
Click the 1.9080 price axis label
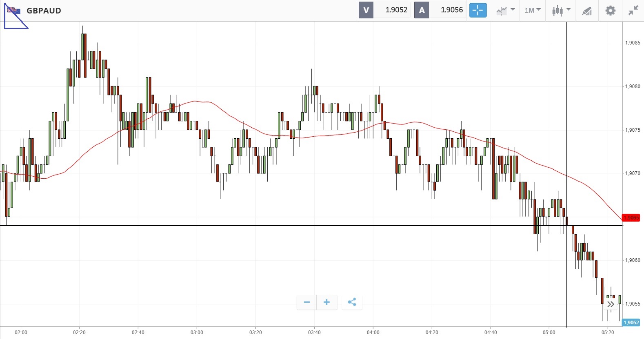click(633, 86)
